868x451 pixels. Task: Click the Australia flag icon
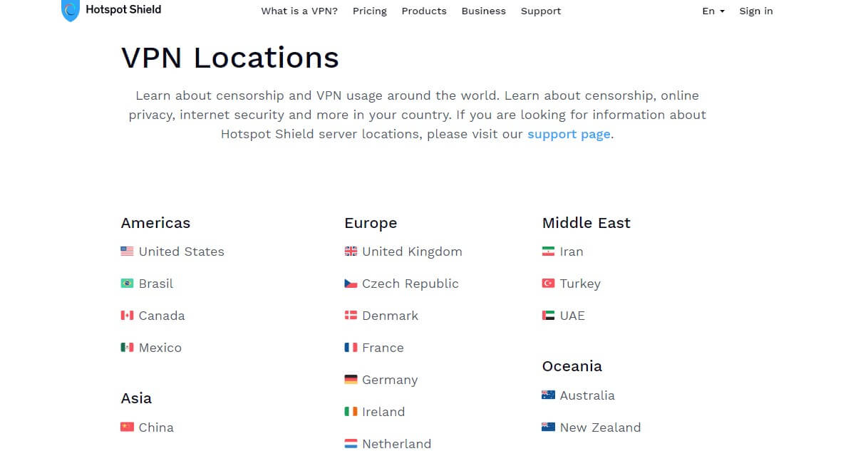pos(548,395)
